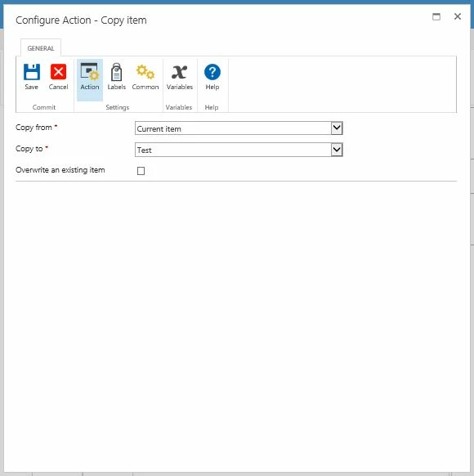The width and height of the screenshot is (474, 476).
Task: Open the Labels settings
Action: pos(116,77)
